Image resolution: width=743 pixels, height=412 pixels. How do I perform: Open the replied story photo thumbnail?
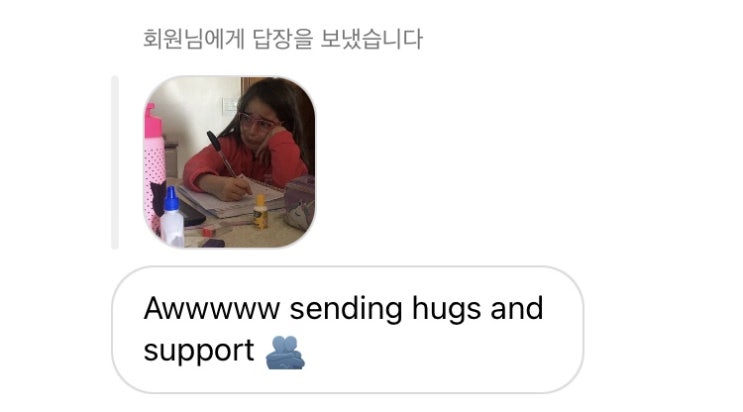[x=229, y=162]
